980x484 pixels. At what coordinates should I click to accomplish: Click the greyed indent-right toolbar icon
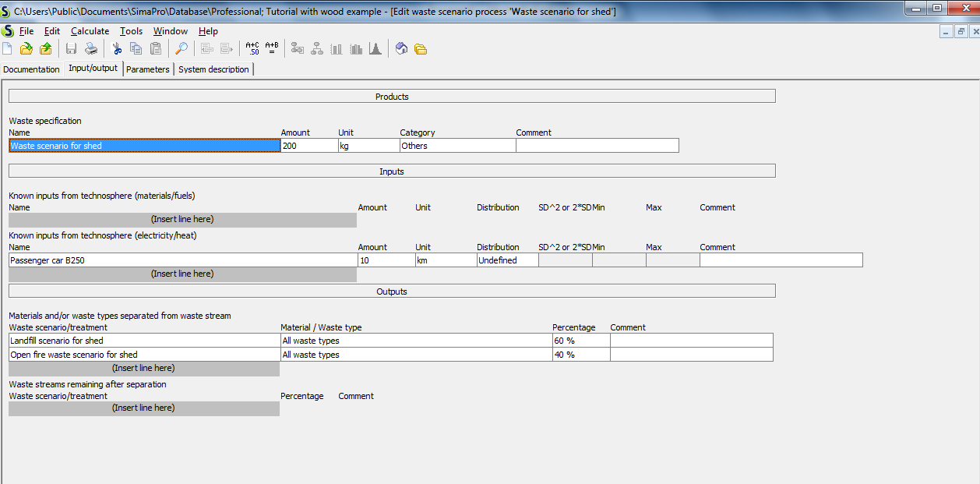click(x=227, y=49)
